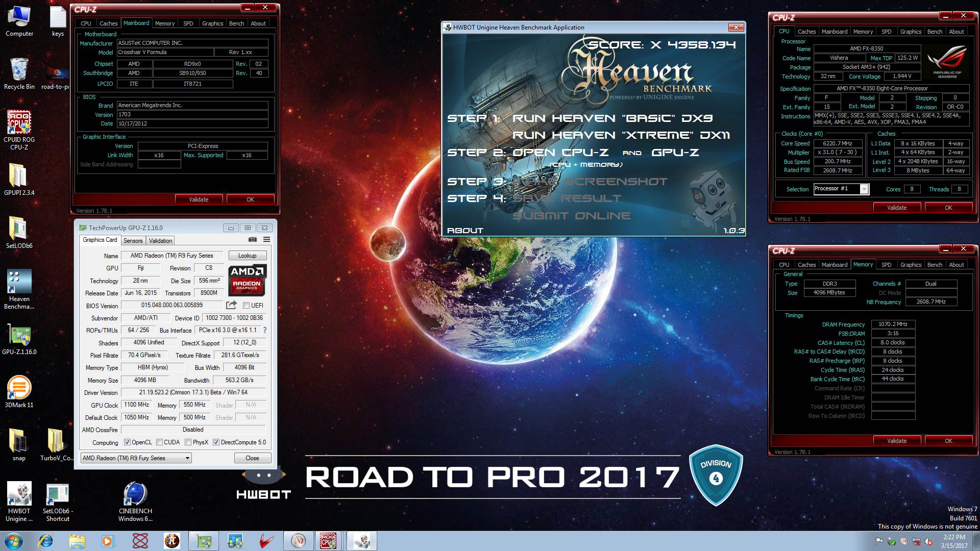The height and width of the screenshot is (551, 980).
Task: Click Submit Online in HWBOT Heaven
Action: coord(572,216)
